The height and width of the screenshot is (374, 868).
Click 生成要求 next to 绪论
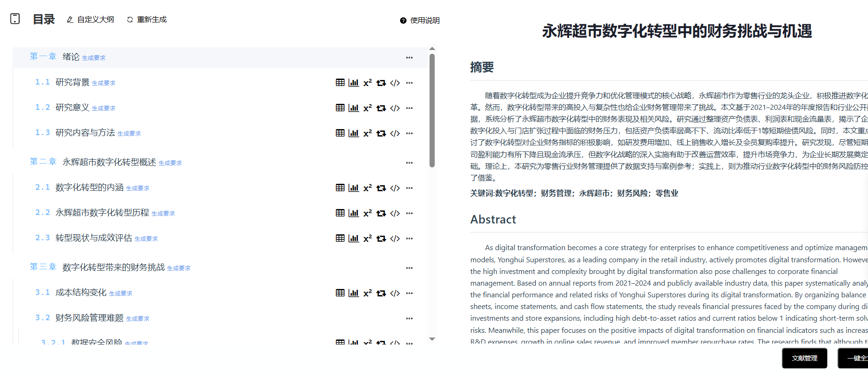click(x=94, y=58)
